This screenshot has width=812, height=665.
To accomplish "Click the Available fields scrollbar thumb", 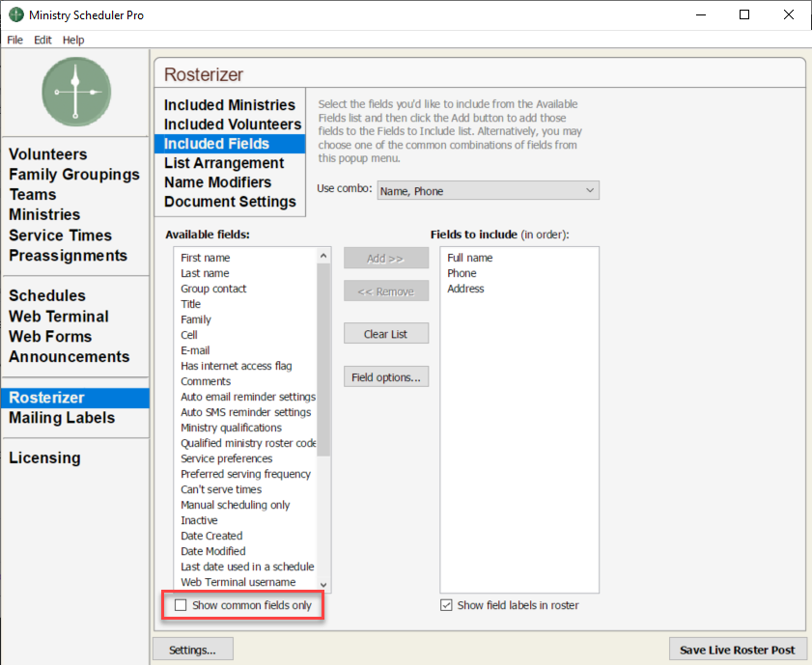I will click(323, 360).
